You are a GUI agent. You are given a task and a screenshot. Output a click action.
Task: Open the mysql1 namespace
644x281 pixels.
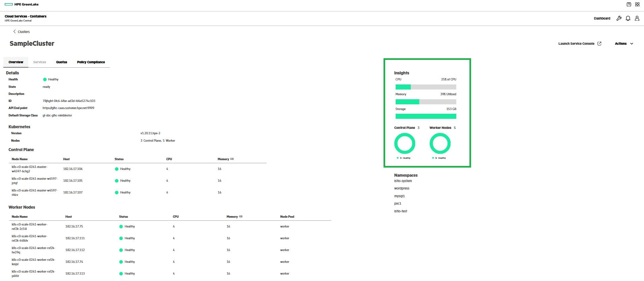(399, 196)
